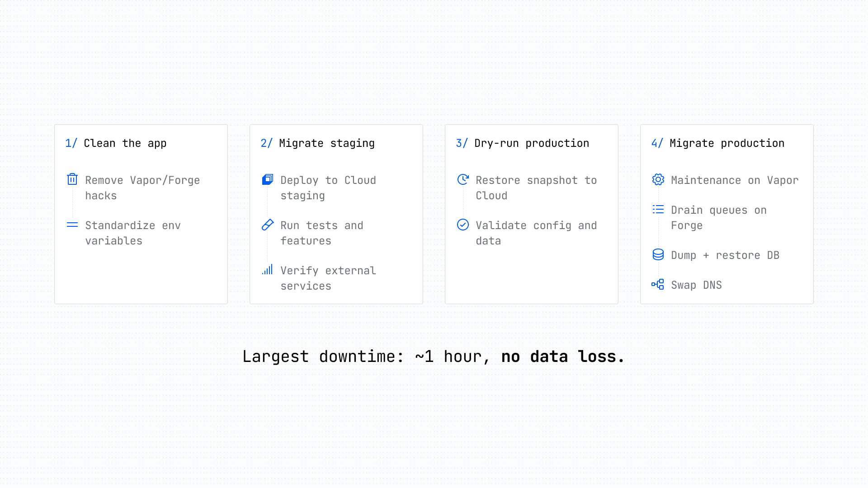The width and height of the screenshot is (868, 488).
Task: Click the gear icon beside Maintenance on Vapor
Action: [658, 179]
